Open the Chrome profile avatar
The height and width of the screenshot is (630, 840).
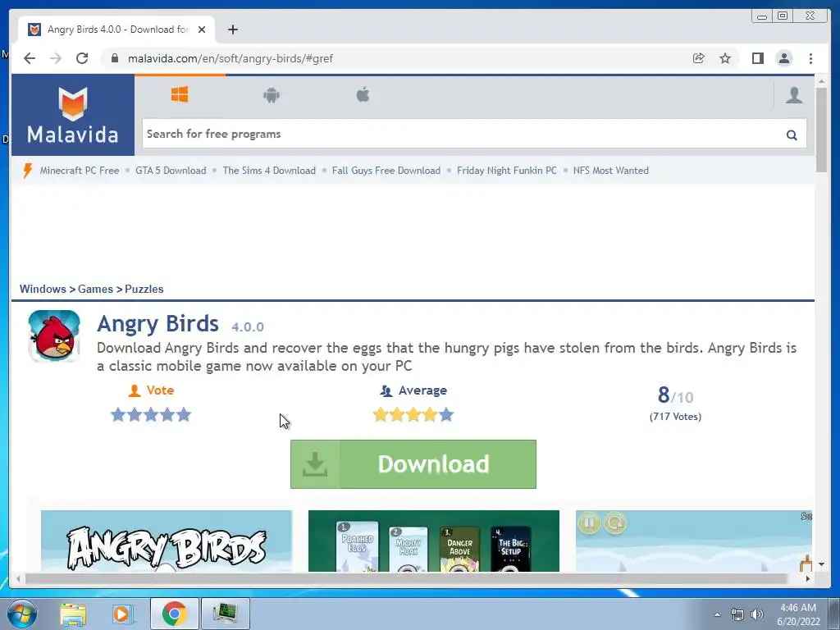tap(783, 58)
